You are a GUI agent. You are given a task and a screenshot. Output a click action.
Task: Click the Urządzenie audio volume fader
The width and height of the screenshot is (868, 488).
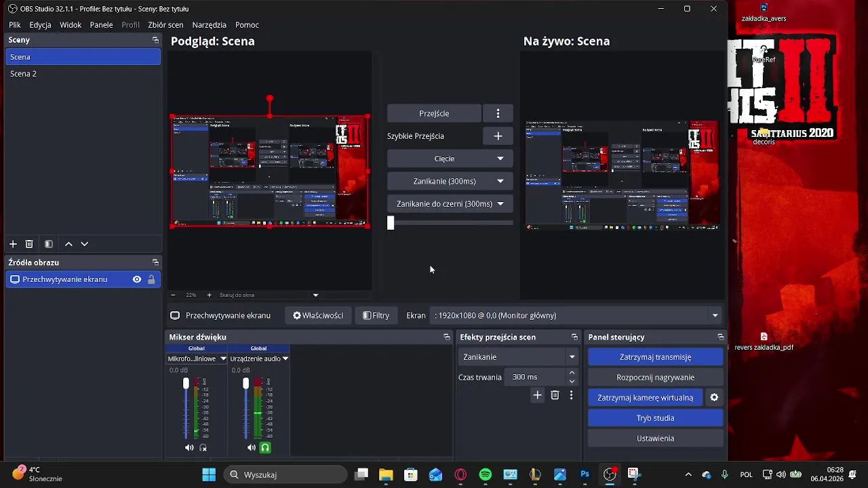click(x=246, y=384)
